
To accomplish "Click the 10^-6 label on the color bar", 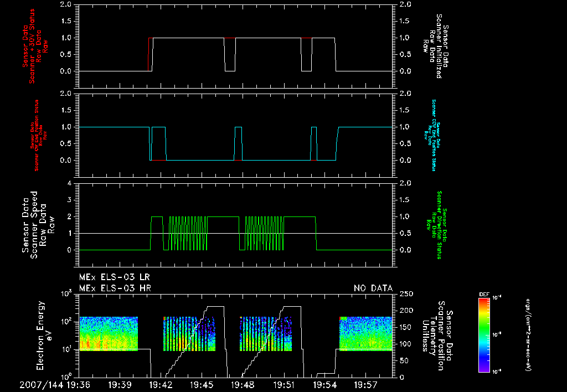I will [x=497, y=372].
